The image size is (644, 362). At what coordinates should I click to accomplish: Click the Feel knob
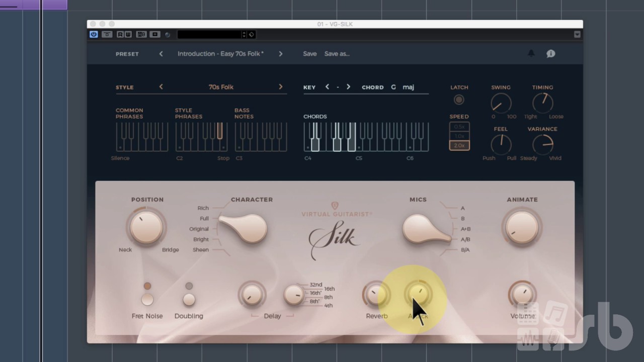coord(501,145)
